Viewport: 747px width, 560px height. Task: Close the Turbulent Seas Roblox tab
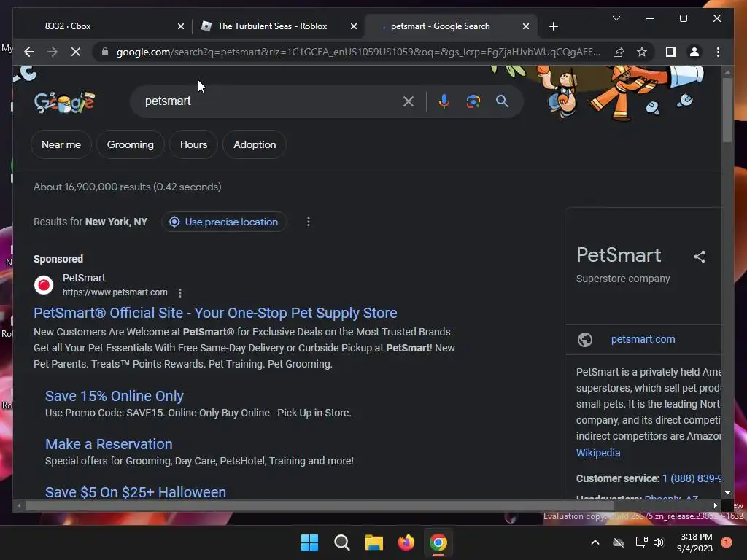(354, 26)
